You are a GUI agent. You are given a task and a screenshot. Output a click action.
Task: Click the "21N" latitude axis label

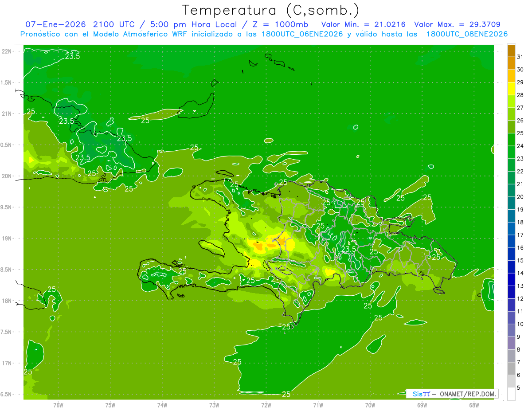coord(8,114)
